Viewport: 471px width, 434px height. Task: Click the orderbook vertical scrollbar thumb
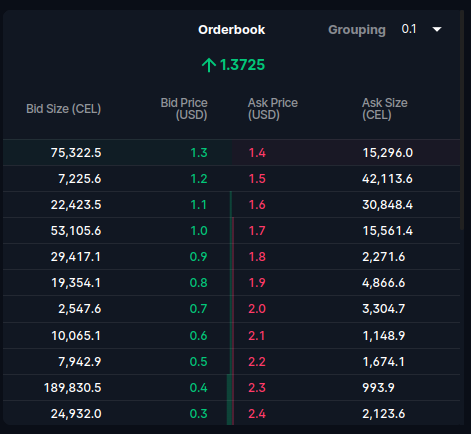[x=462, y=120]
